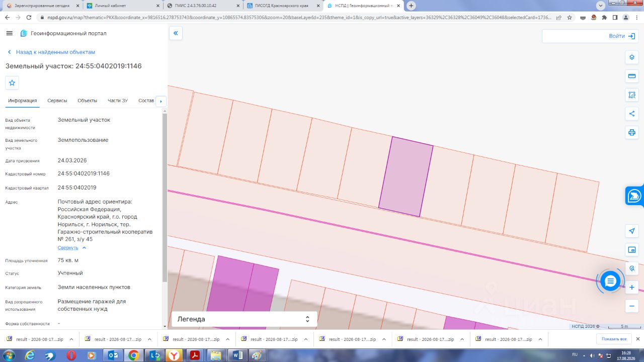Switch to the Сервисы tab
Screen dimensions: 644x362
[57, 101]
